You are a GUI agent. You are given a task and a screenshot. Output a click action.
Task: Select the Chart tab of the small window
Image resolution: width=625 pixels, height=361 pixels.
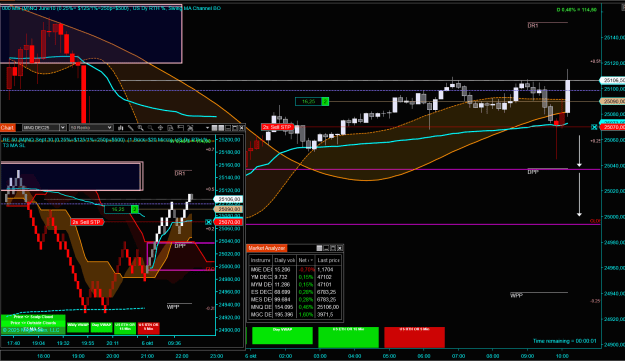pos(8,128)
